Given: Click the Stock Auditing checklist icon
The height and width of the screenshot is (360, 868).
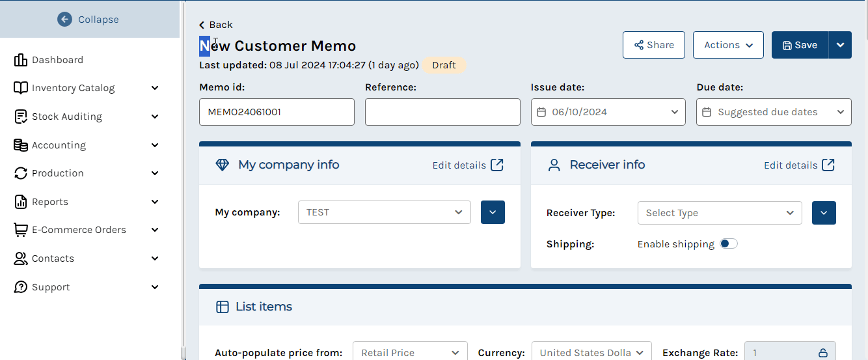Looking at the screenshot, I should coord(21,117).
